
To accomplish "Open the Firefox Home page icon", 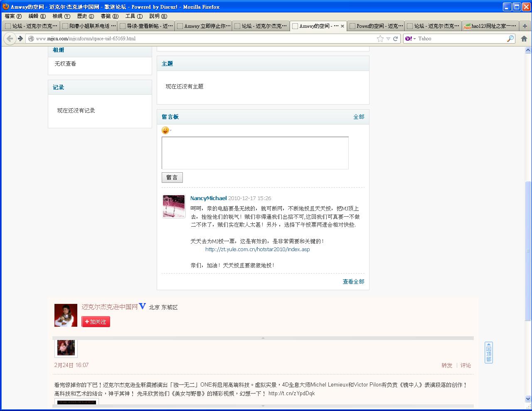I will 524,39.
